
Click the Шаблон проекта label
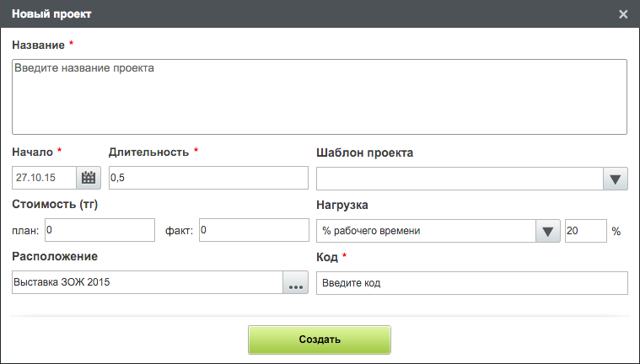pyautogui.click(x=364, y=153)
